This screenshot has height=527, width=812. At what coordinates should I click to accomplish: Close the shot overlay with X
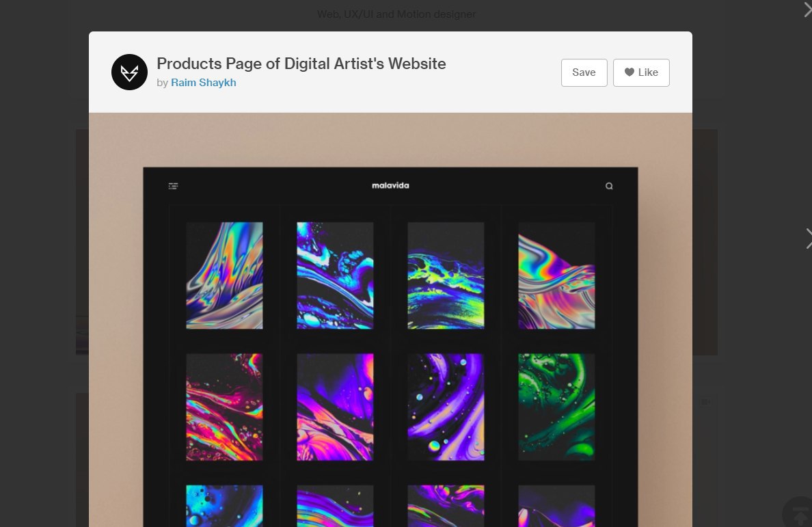pos(807,9)
